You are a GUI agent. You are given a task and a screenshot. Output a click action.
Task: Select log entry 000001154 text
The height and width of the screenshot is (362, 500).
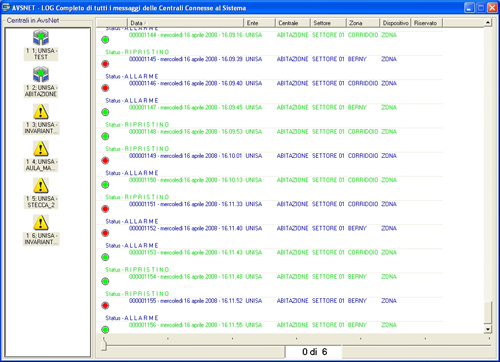[x=186, y=277]
